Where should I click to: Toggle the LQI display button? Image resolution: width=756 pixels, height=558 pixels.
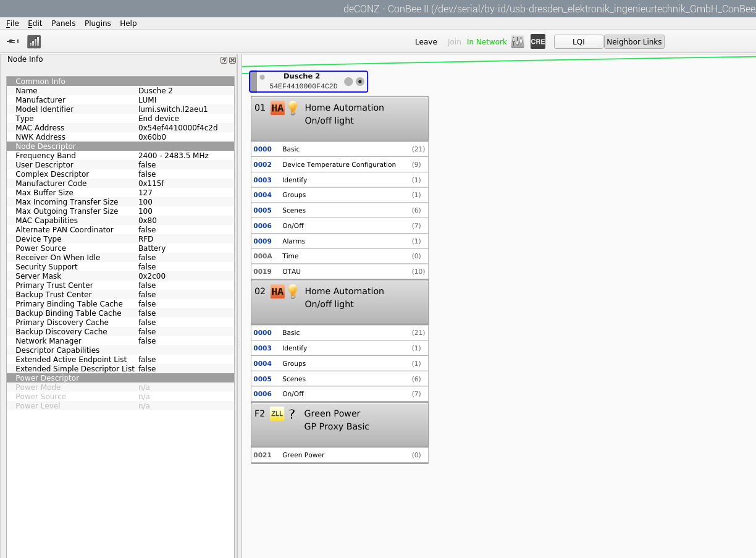pyautogui.click(x=578, y=41)
